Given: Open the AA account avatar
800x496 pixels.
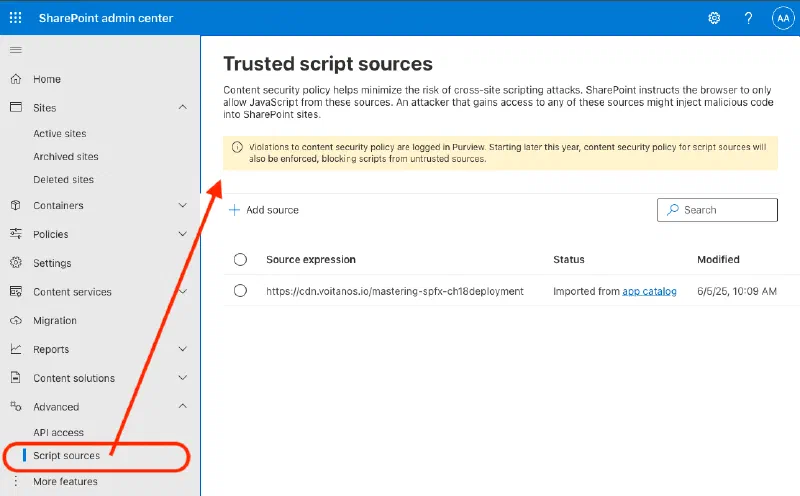Looking at the screenshot, I should coord(783,18).
